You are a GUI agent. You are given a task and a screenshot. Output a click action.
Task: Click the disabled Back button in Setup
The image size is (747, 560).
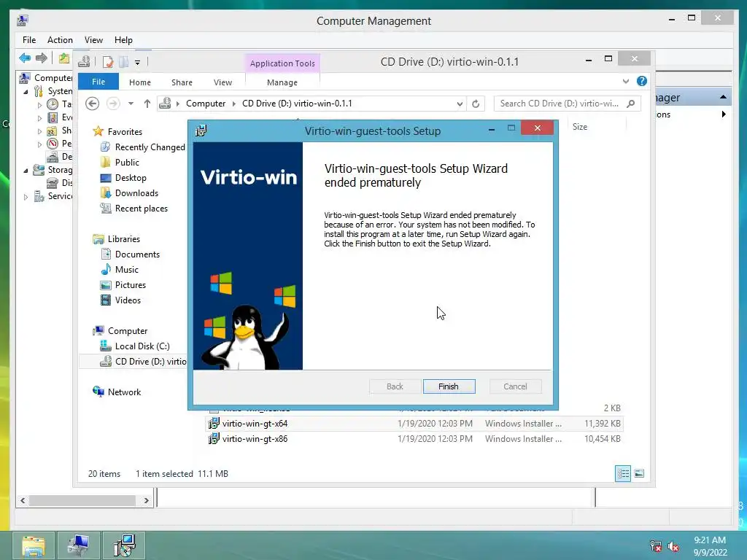pos(395,386)
